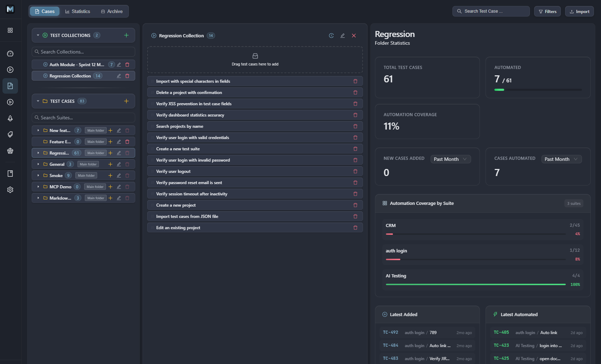Viewport: 601px width, 364px height.
Task: Select 'Verify dashboard statistics accuracy' test case
Action: 255,115
